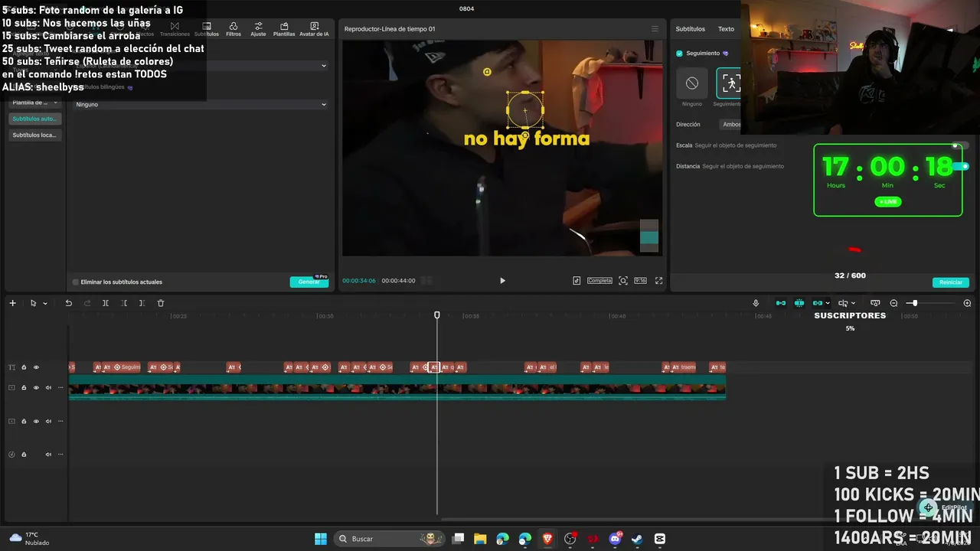
Task: Open Discord from the taskbar
Action: click(615, 539)
